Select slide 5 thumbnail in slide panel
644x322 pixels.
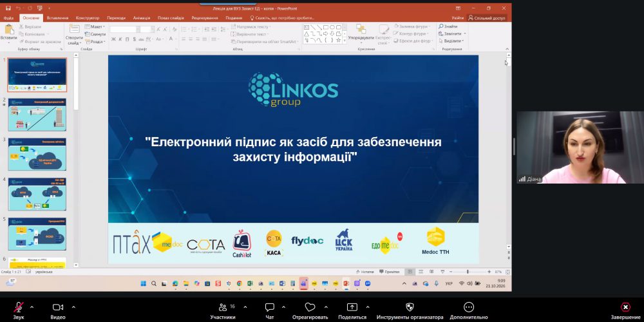(x=37, y=234)
